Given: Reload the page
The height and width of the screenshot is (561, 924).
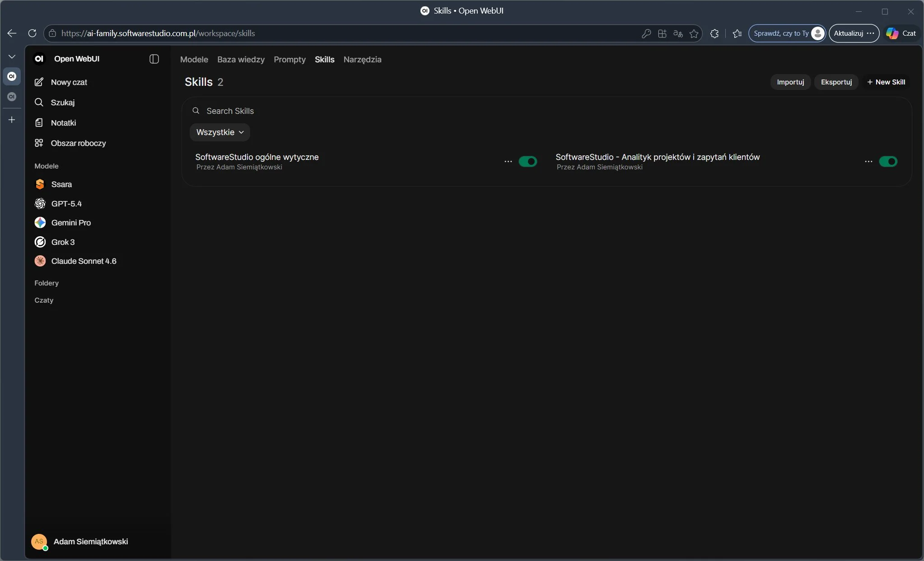Looking at the screenshot, I should tap(32, 33).
